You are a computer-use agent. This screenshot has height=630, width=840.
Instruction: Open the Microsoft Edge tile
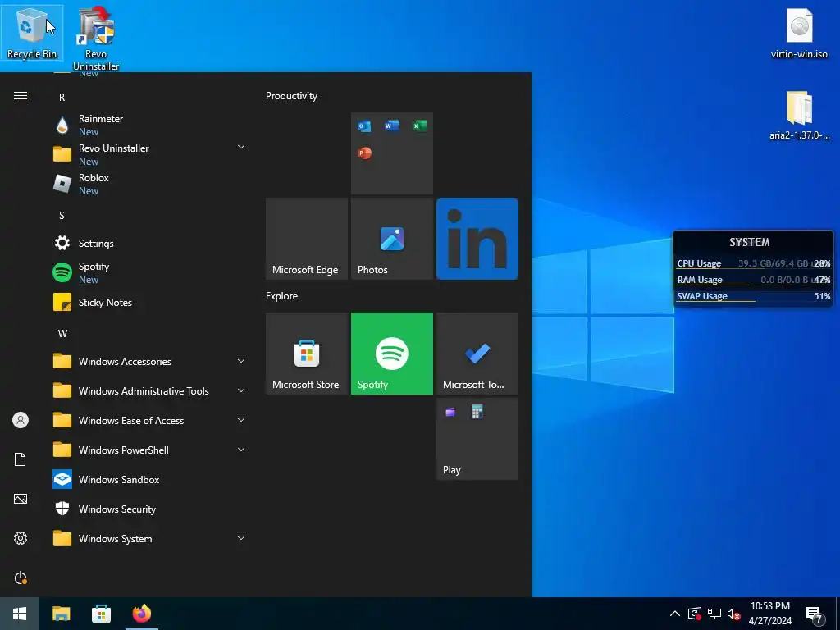pos(307,239)
